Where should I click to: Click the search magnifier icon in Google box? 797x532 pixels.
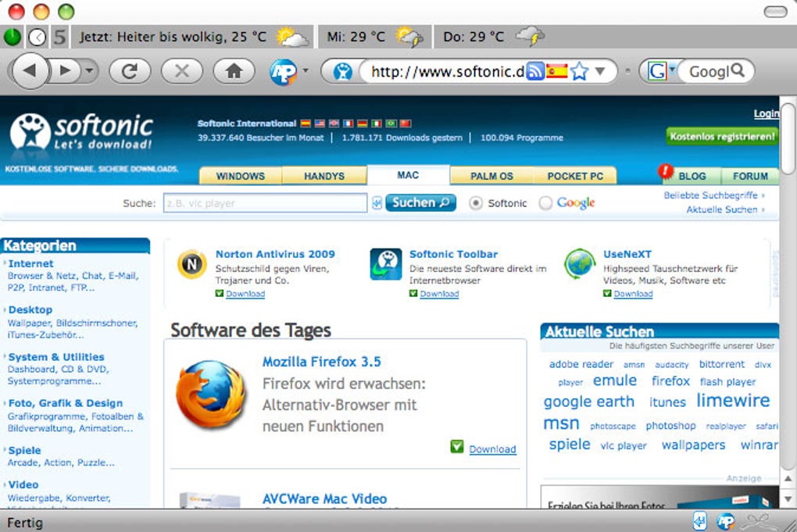[x=737, y=70]
